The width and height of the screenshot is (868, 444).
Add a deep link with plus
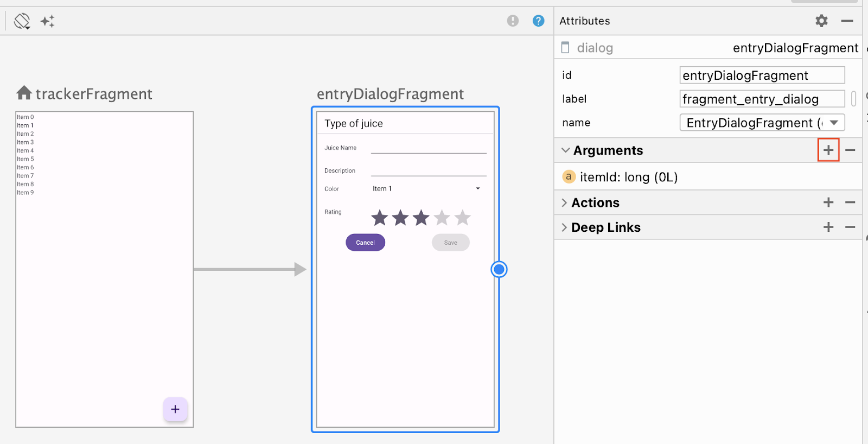click(828, 227)
